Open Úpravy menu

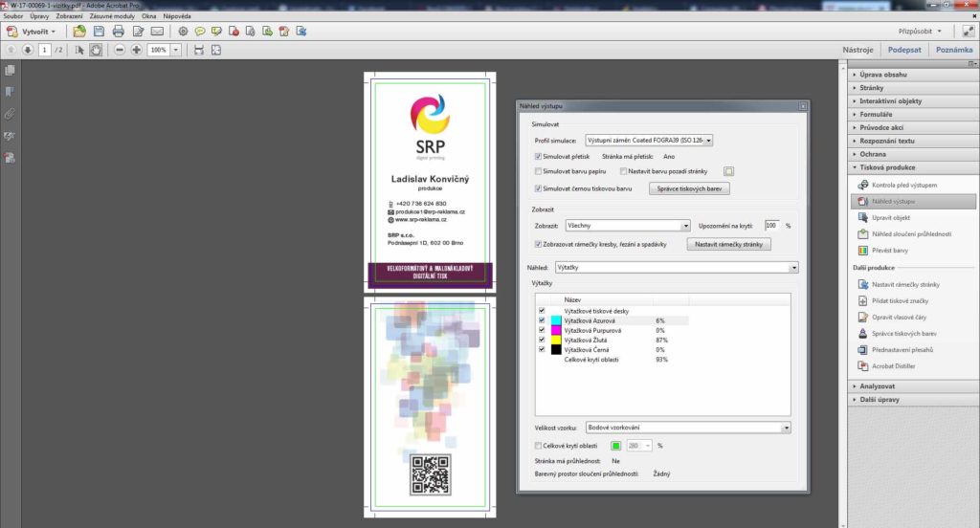click(39, 16)
